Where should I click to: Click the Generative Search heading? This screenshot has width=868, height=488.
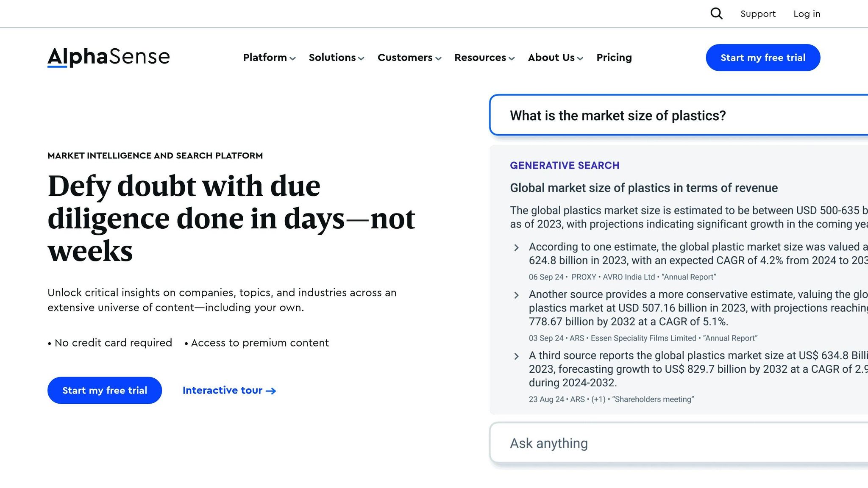pos(565,166)
